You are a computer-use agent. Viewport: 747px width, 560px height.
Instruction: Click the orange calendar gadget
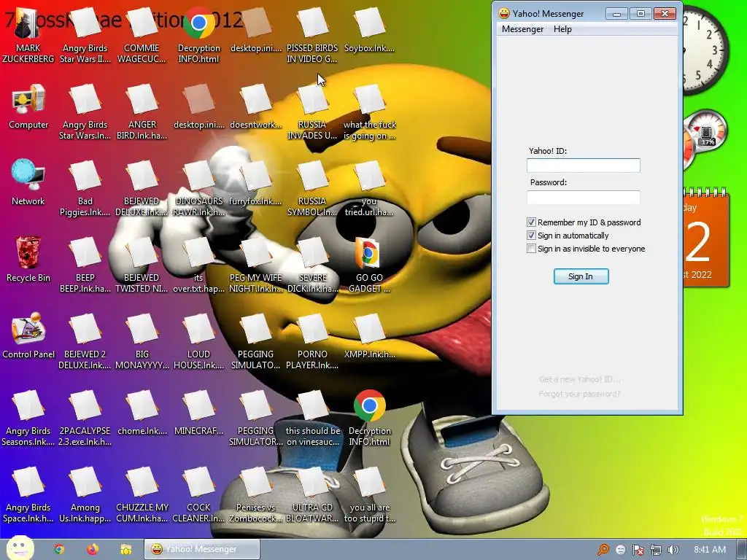[706, 237]
